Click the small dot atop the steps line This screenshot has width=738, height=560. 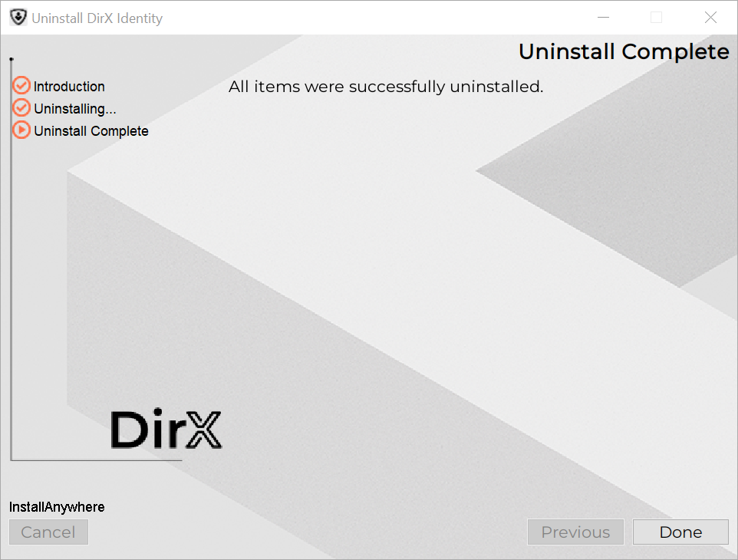point(12,59)
